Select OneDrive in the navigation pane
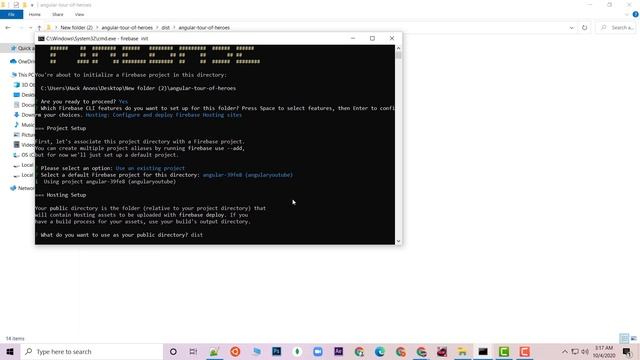Screen dimensions: 640x360 22,62
